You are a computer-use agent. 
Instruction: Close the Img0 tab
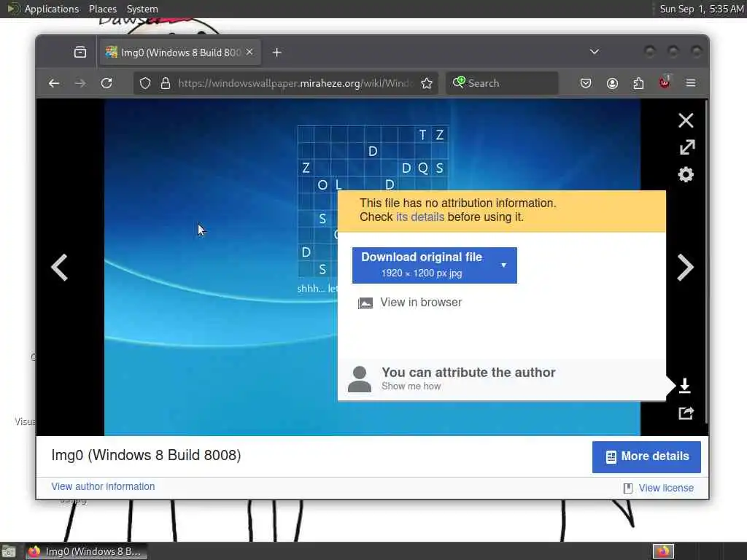coord(249,52)
